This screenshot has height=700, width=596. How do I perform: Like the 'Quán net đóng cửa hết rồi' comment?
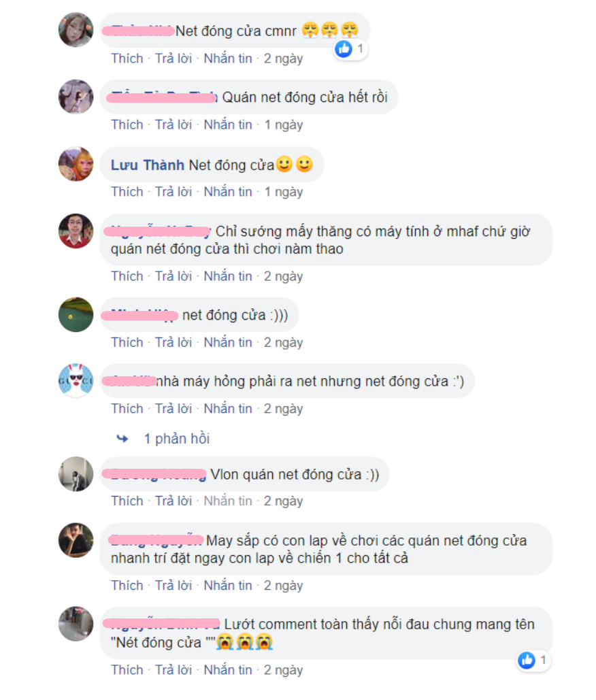click(x=127, y=124)
